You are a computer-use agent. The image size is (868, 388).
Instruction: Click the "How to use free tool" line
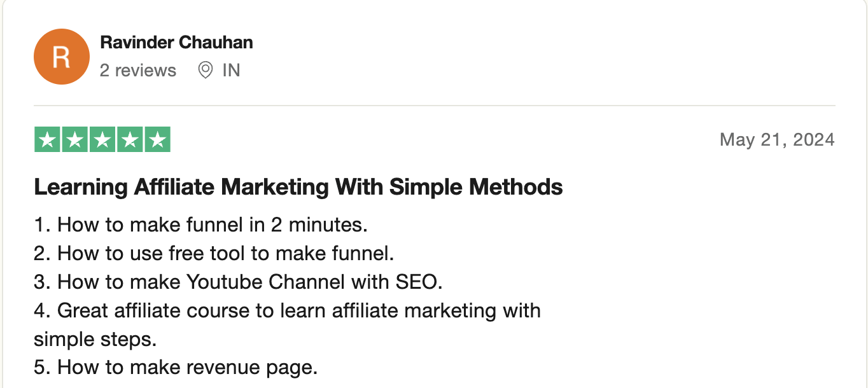(x=214, y=253)
